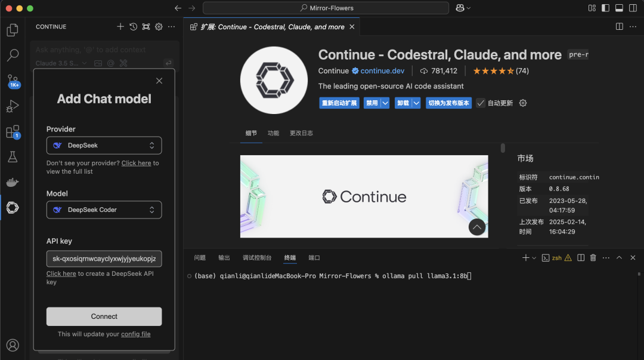Open extension settings gear next to 自动更新

point(523,103)
